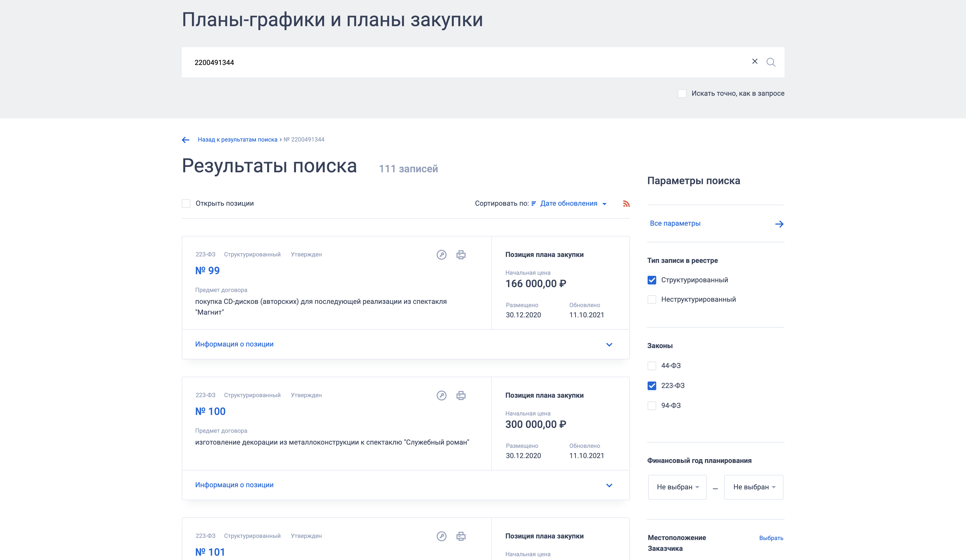Click Выбрать for Местоположение Заказчика

[x=771, y=538]
